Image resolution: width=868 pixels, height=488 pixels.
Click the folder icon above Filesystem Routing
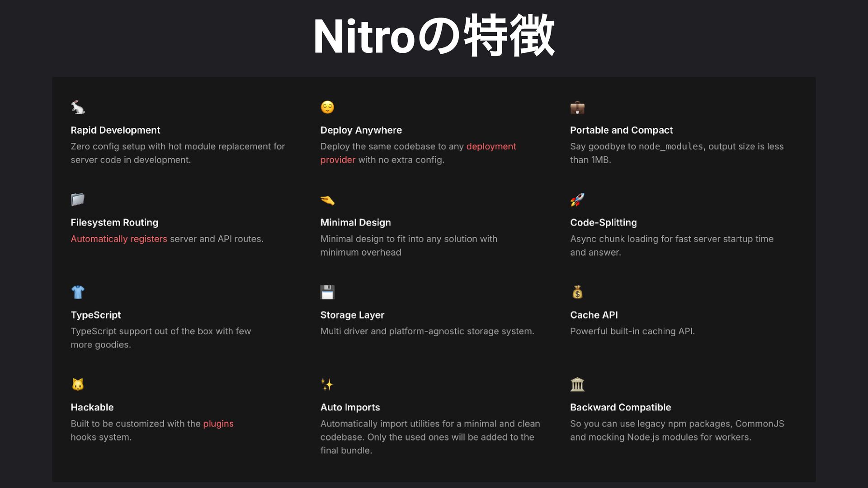[x=78, y=199]
